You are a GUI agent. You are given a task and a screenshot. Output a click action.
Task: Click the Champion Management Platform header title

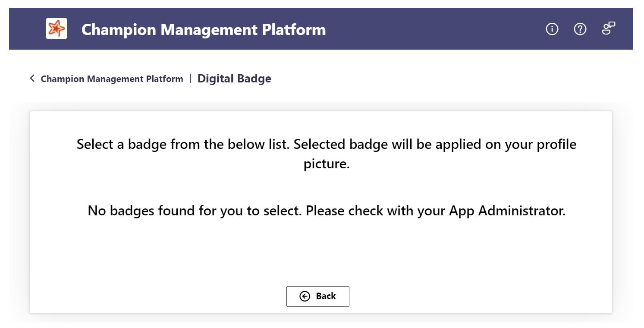[x=203, y=30]
